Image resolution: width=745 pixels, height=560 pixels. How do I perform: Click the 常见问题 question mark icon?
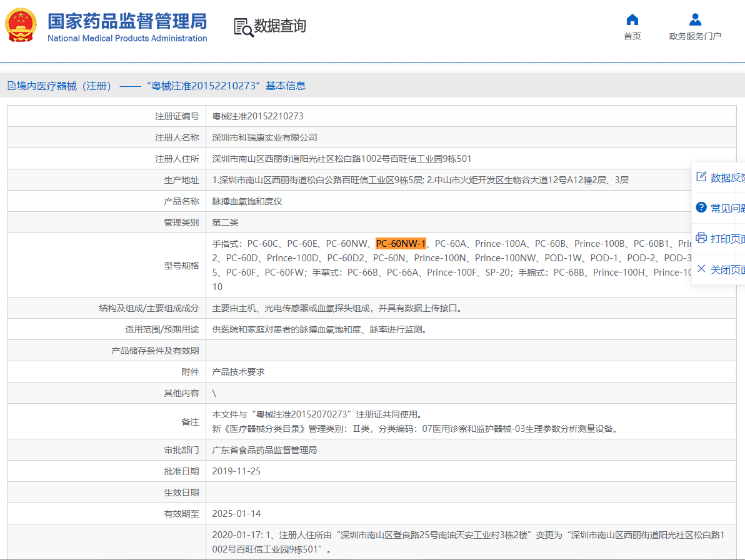tap(701, 207)
